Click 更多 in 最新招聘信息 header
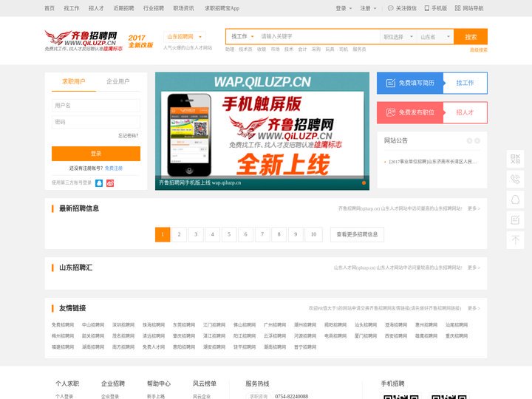The height and width of the screenshot is (399, 532). 474,208
